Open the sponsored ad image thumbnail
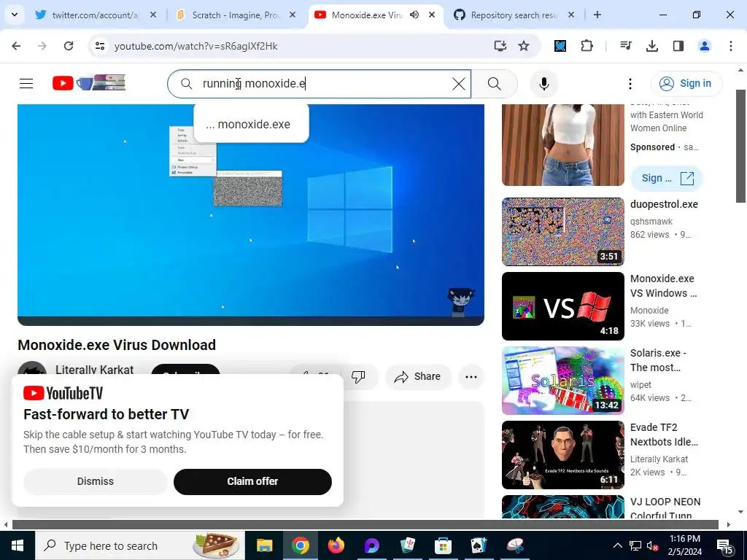Screen dimensions: 747x560 click(562, 145)
